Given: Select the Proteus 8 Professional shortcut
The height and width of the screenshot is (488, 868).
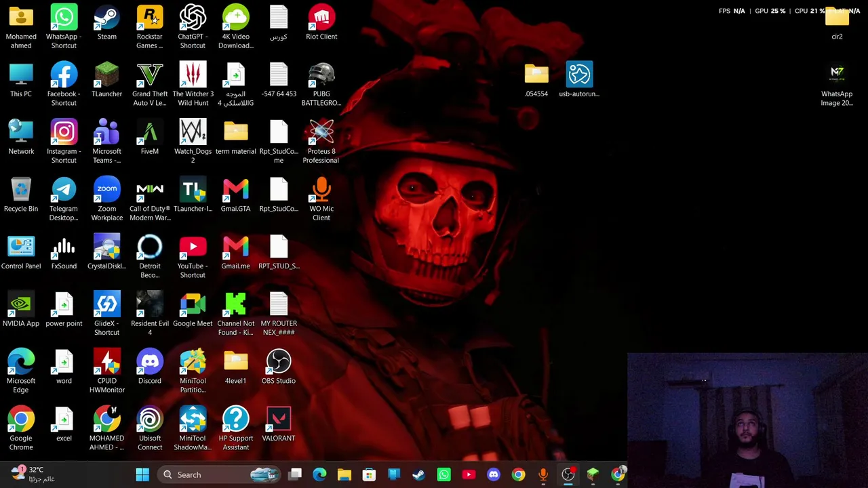Looking at the screenshot, I should pos(321,142).
